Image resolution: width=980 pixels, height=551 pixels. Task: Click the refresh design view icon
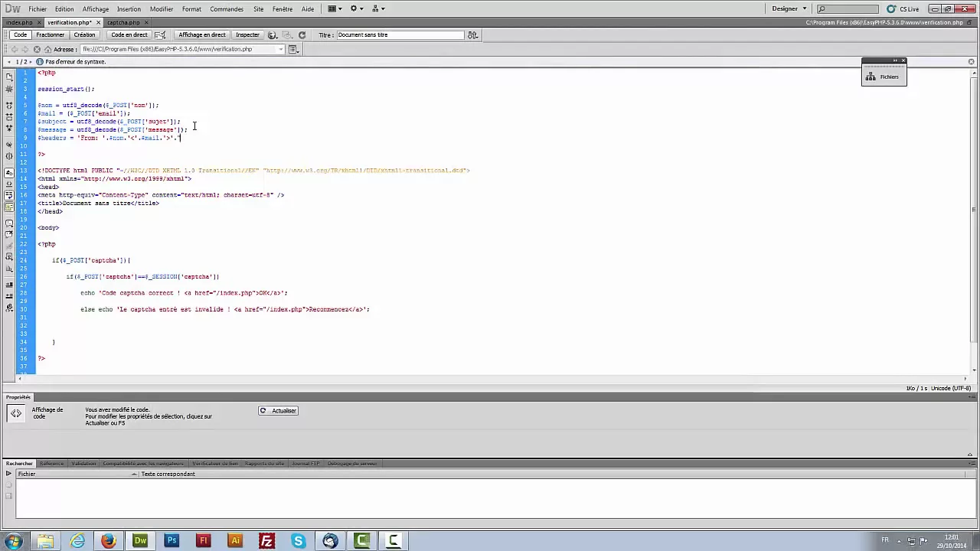tap(302, 35)
